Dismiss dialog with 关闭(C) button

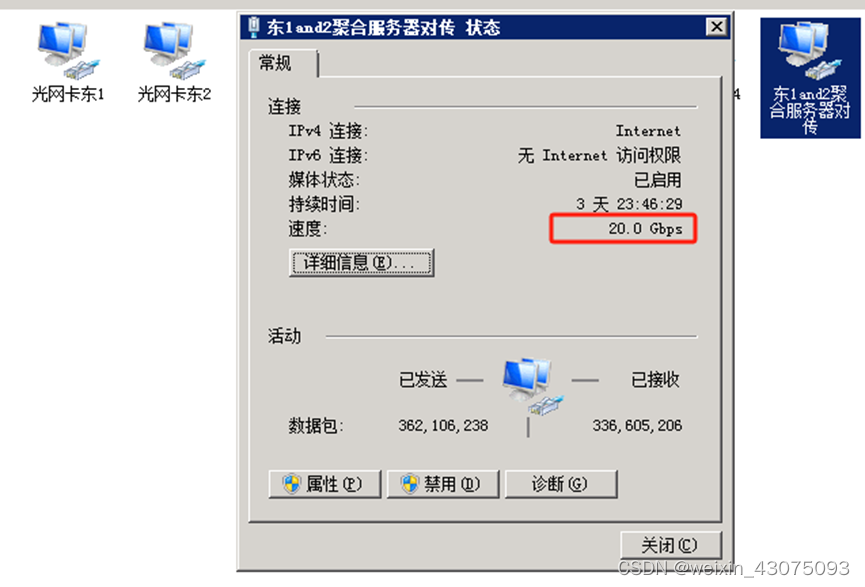[x=671, y=545]
